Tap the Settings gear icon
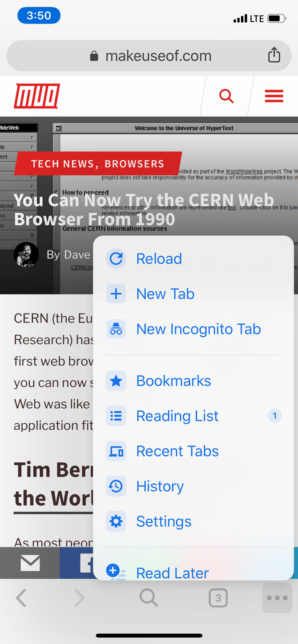 [x=116, y=521]
